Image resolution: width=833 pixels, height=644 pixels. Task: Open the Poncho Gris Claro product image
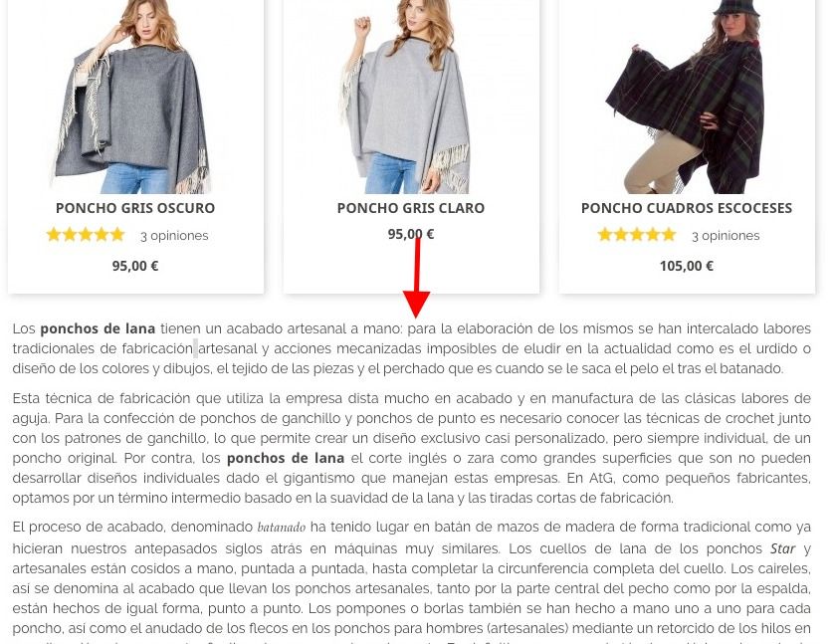point(411,97)
